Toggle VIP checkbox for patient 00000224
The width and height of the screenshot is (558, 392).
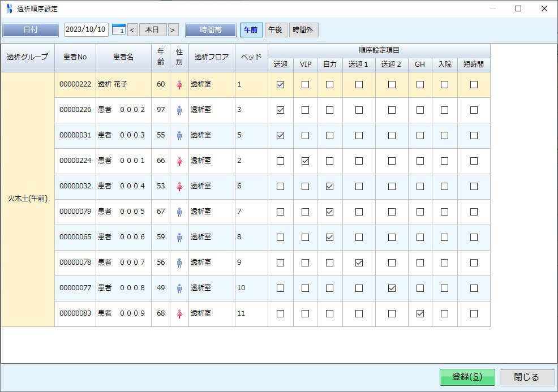point(305,161)
